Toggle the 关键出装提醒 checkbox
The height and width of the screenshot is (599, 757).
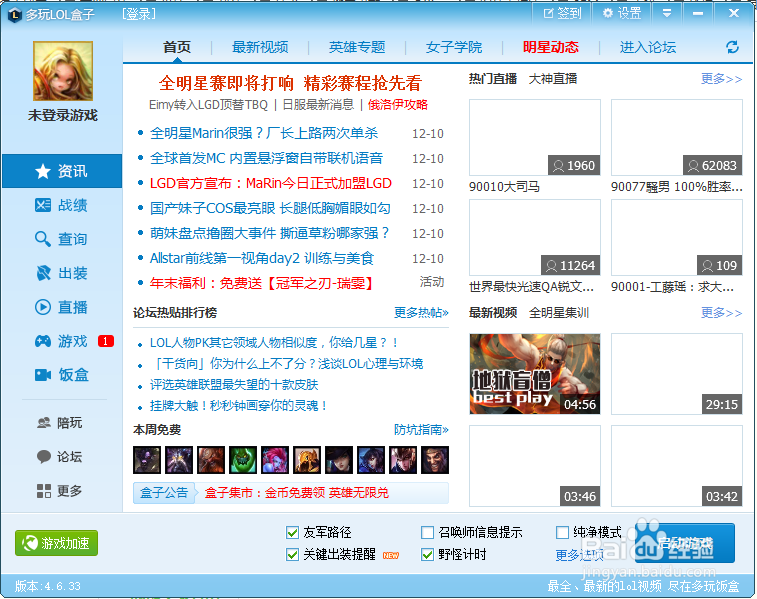(292, 555)
